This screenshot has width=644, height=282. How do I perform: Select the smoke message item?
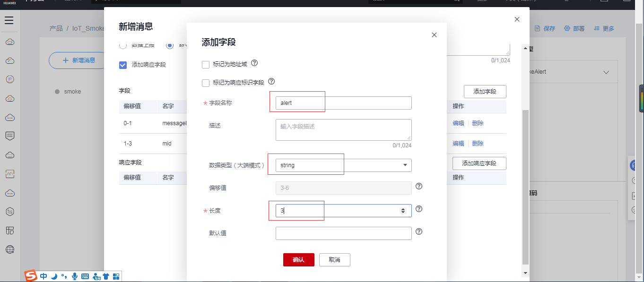pos(72,92)
